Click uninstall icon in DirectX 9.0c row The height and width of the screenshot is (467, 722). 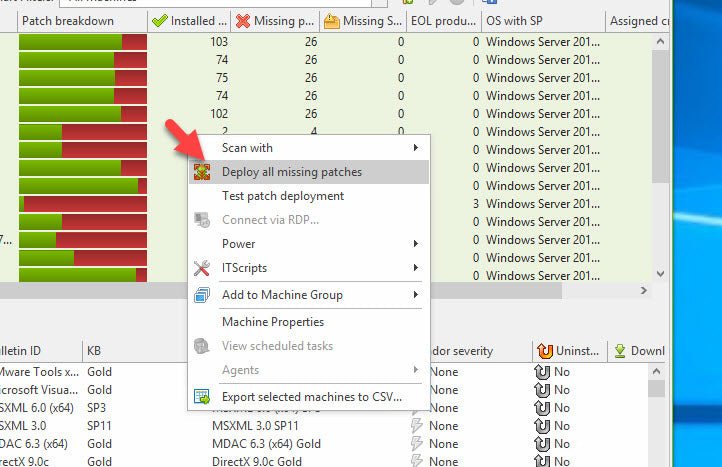[542, 461]
